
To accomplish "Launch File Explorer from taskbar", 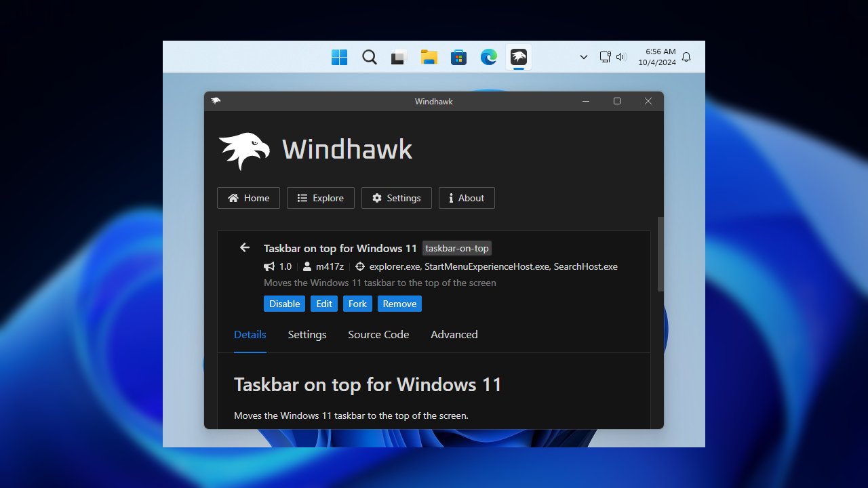I will pyautogui.click(x=429, y=58).
